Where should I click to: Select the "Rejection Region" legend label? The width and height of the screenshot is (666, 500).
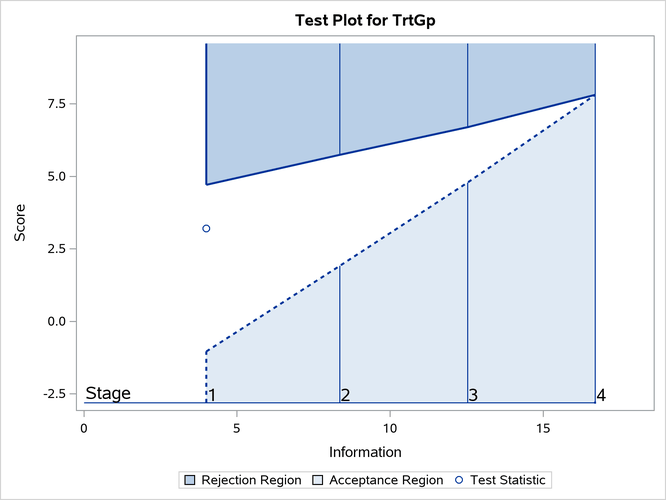tap(251, 480)
